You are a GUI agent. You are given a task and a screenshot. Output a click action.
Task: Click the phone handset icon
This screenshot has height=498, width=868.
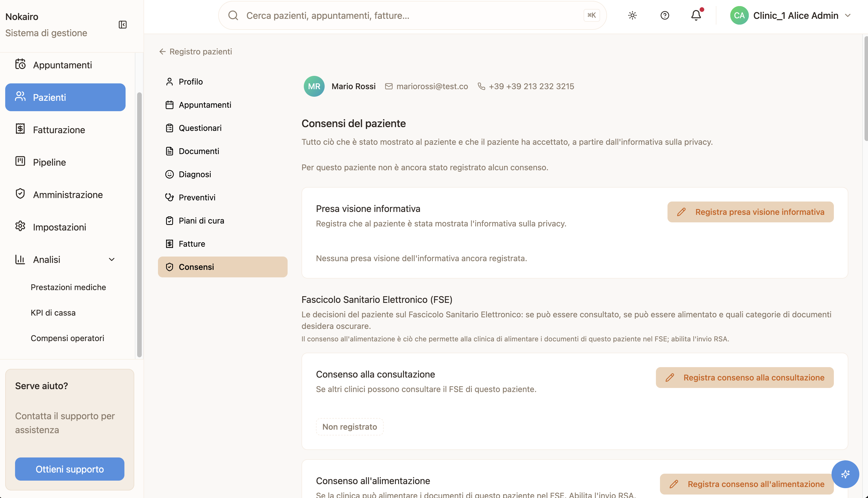click(481, 86)
